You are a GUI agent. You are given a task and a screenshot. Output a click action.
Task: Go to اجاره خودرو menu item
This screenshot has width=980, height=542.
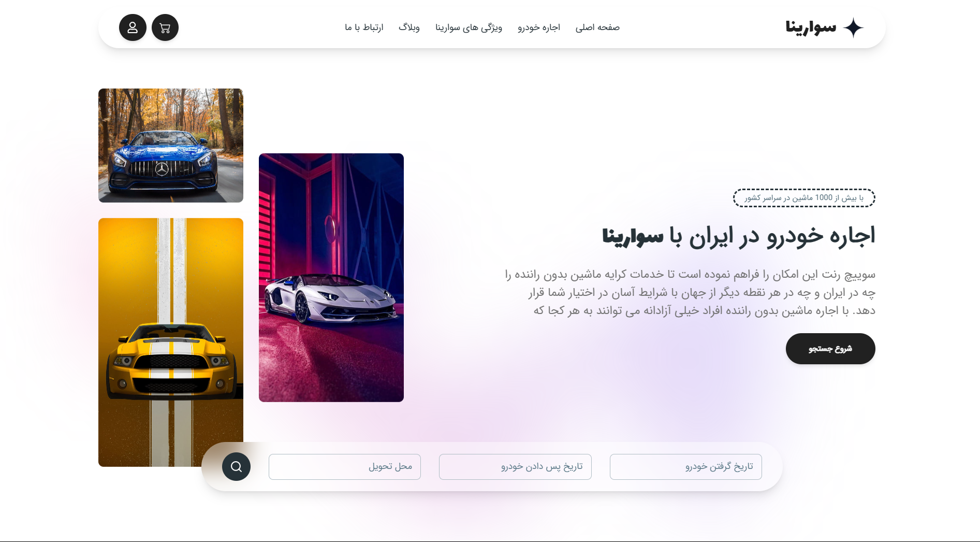coord(539,27)
